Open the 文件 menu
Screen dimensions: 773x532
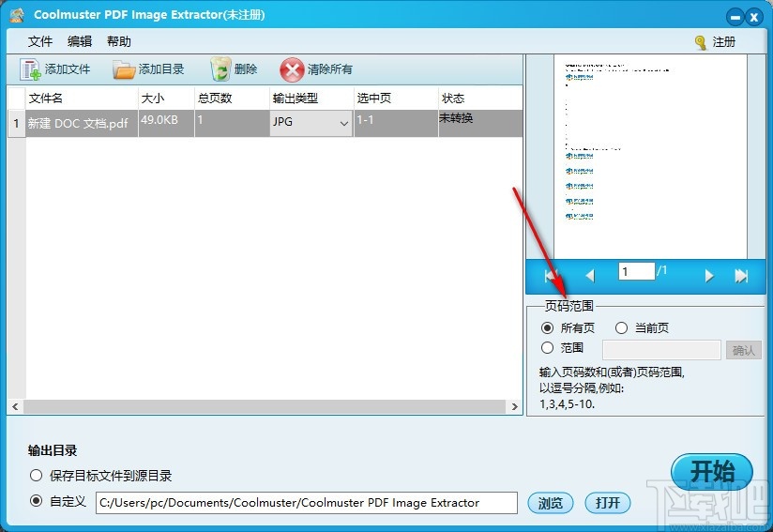coord(40,41)
